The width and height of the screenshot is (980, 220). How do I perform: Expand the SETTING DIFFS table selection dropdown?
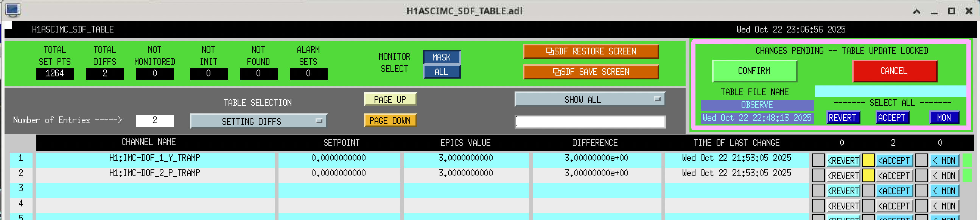(x=258, y=121)
